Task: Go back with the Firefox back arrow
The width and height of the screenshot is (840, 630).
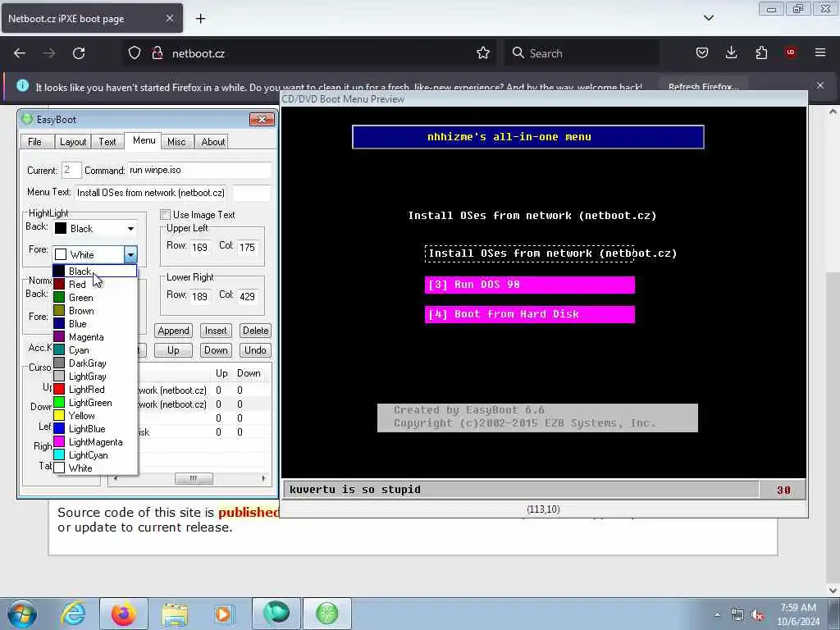Action: 20,53
